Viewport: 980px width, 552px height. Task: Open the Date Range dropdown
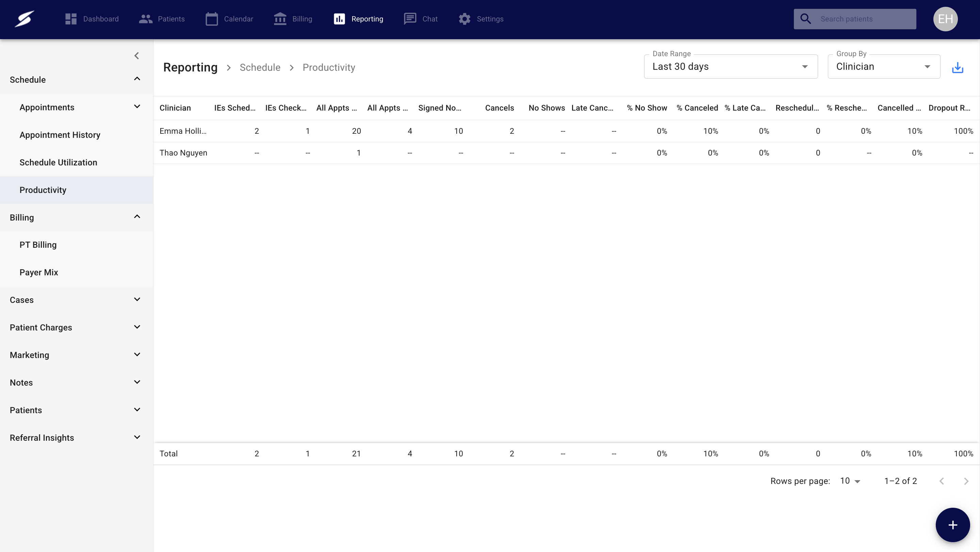point(731,67)
